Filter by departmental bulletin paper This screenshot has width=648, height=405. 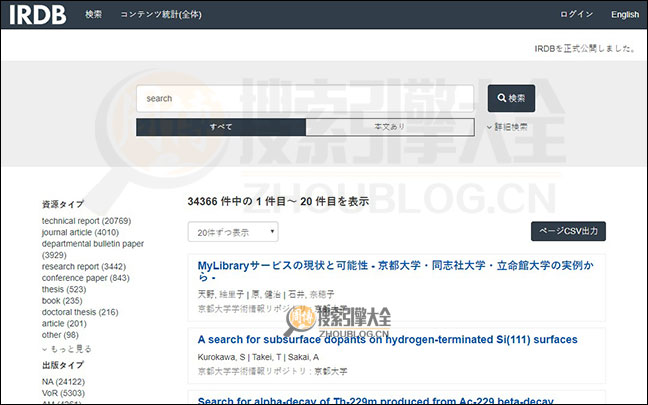tap(92, 243)
